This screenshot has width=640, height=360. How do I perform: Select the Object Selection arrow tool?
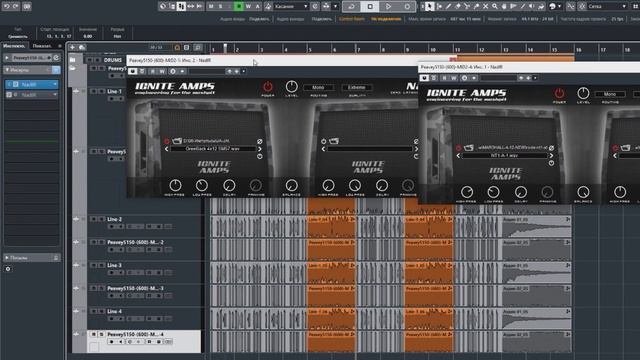[x=429, y=6]
